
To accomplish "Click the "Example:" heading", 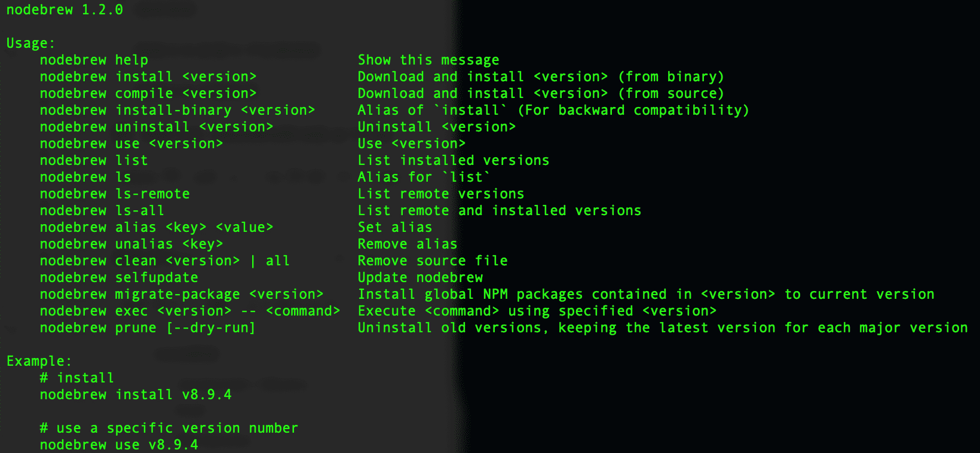I will (39, 362).
